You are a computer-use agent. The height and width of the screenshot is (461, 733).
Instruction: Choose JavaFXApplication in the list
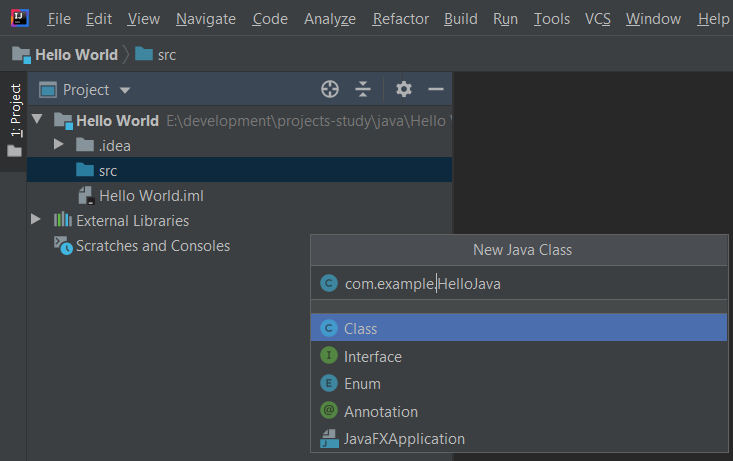click(519, 439)
